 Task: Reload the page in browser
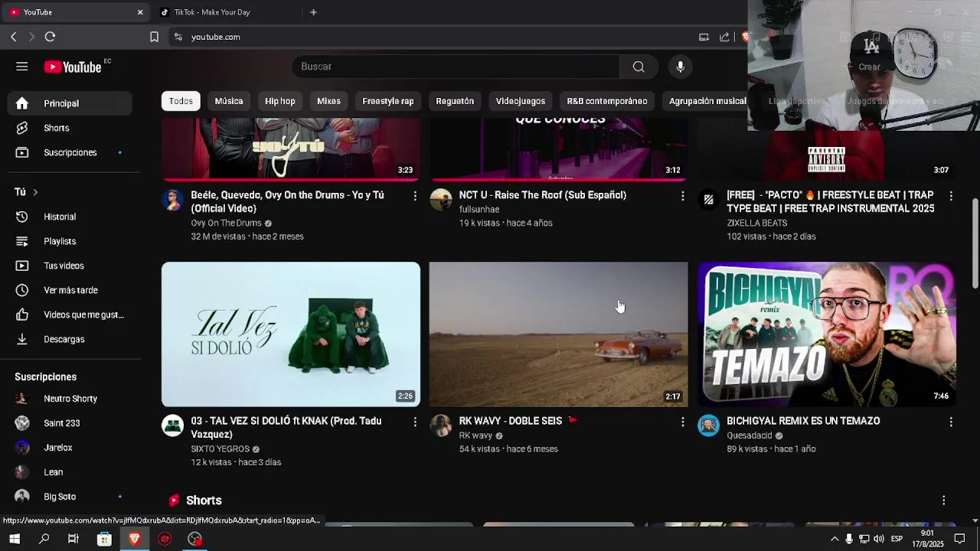tap(50, 37)
